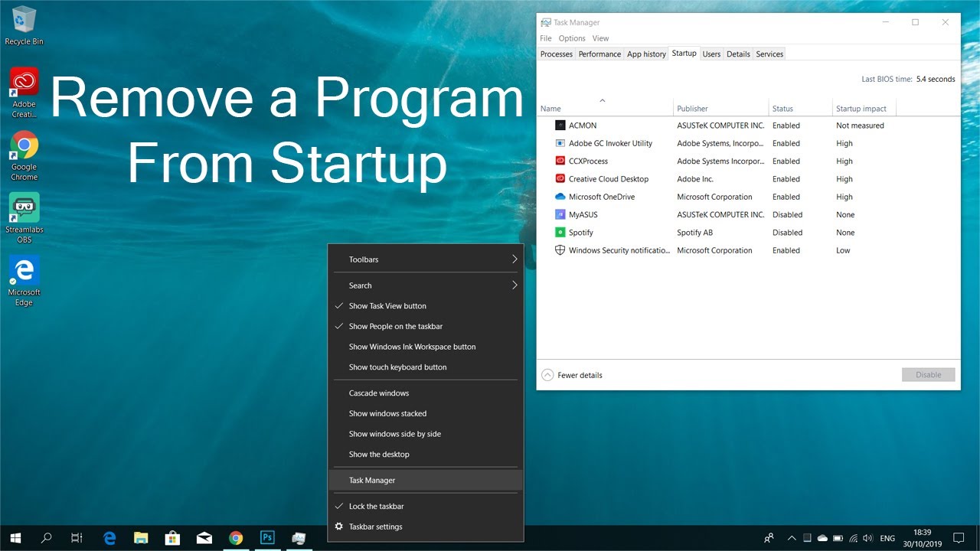Switch to the Performance tab
The width and height of the screenshot is (980, 551).
(599, 54)
